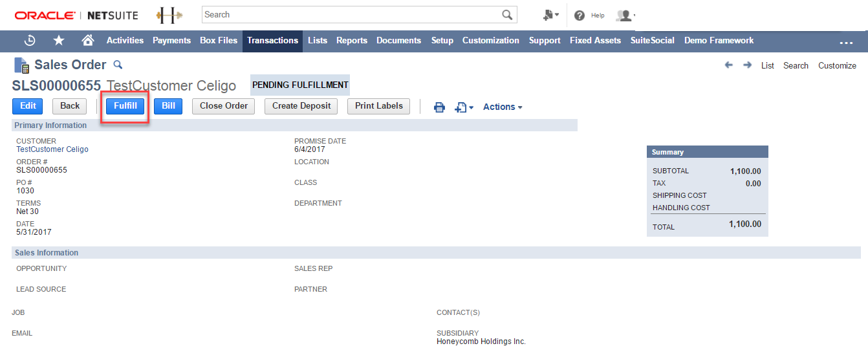The width and height of the screenshot is (868, 346).
Task: Click the Terms value Net 30
Action: click(x=27, y=211)
